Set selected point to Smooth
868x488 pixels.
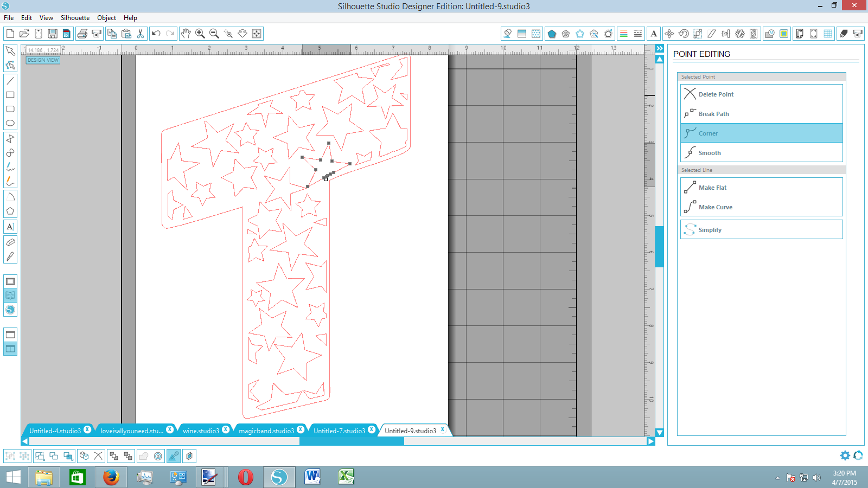[762, 153]
